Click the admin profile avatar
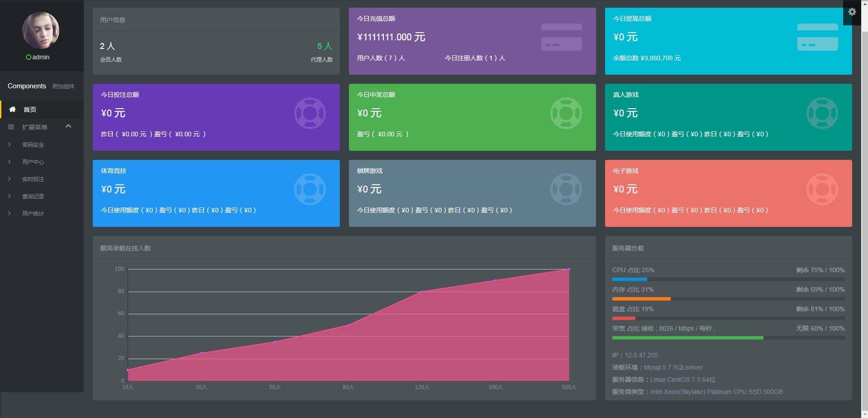The height and width of the screenshot is (418, 868). click(41, 30)
